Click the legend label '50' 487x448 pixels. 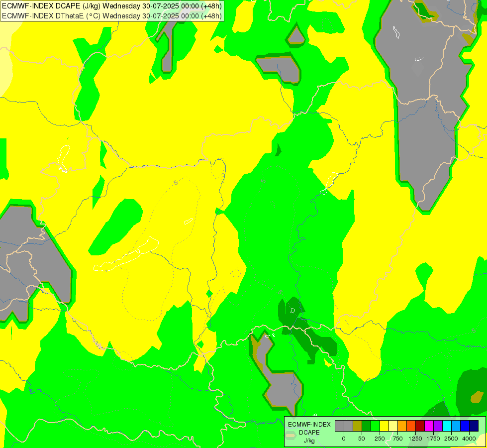pyautogui.click(x=362, y=439)
